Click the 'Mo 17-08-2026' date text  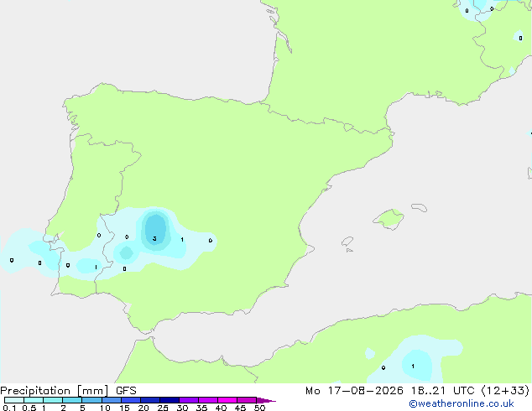[x=354, y=391]
